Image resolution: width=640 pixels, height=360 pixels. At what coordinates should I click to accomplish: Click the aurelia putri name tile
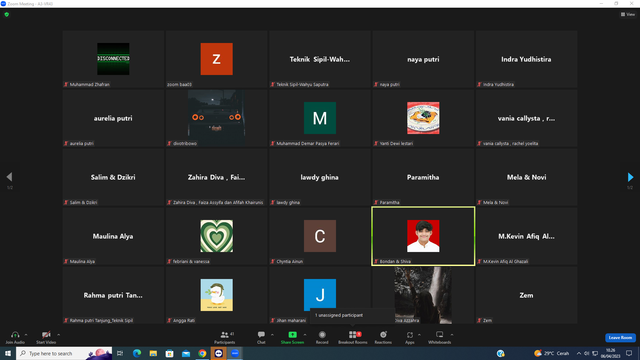point(113,118)
